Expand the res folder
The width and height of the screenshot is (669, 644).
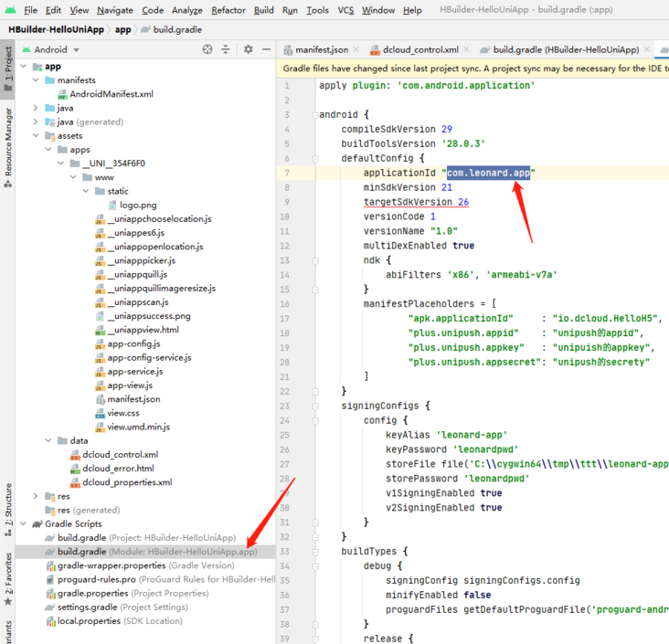[x=37, y=496]
